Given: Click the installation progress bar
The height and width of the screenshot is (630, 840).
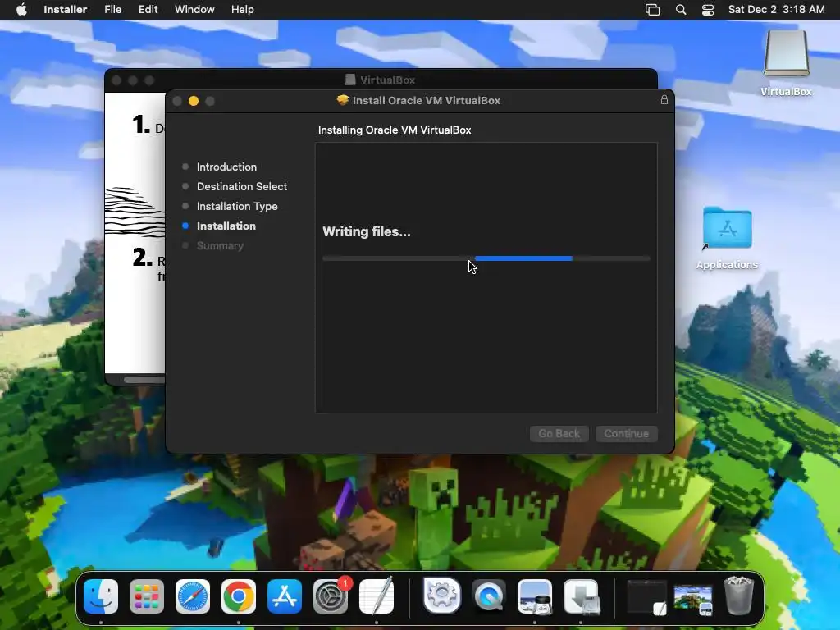Looking at the screenshot, I should pos(486,258).
